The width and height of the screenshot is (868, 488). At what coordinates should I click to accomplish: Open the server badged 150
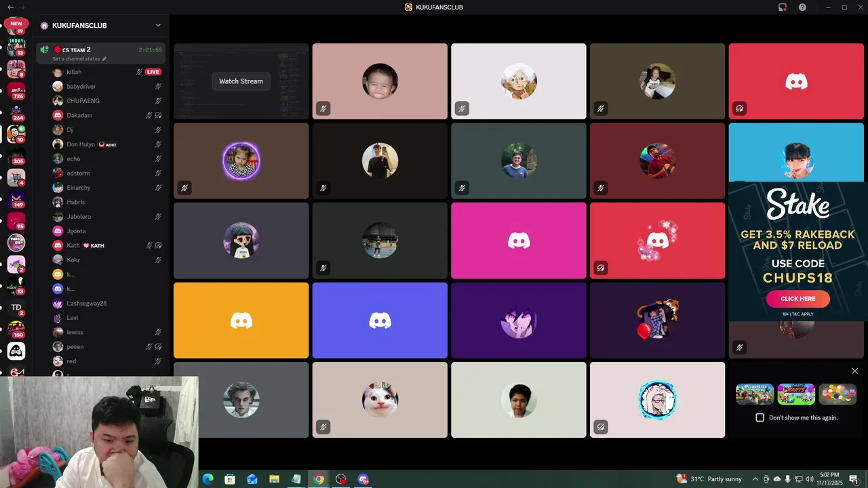(16, 329)
